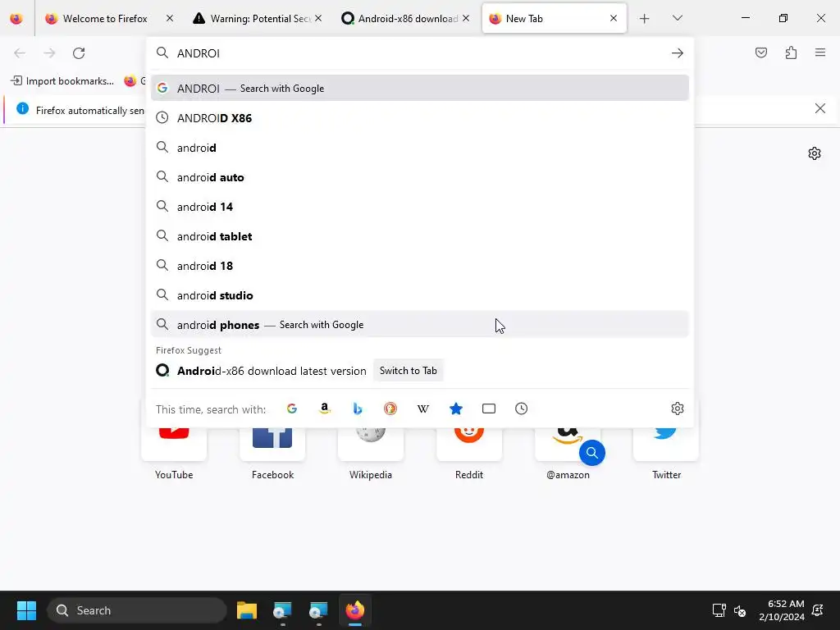Choose the android studio suggestion
840x630 pixels.
[419, 294]
